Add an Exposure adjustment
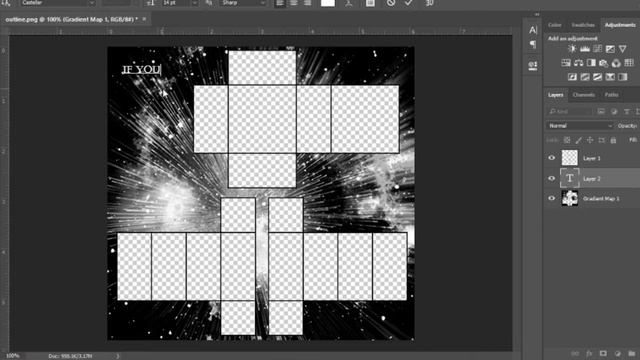This screenshot has height=360, width=640. 610,49
